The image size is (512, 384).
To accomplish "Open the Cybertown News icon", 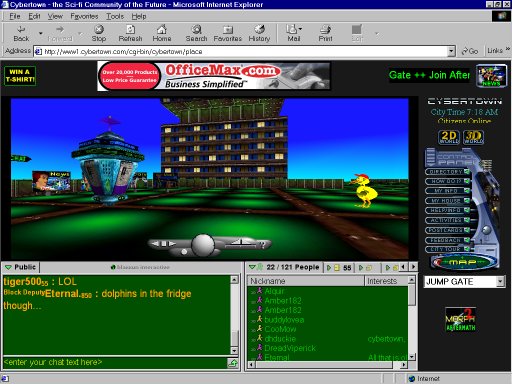I will (491, 76).
